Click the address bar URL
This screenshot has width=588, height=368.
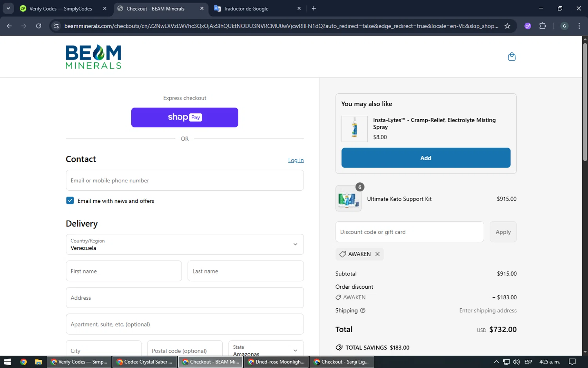pos(281,26)
